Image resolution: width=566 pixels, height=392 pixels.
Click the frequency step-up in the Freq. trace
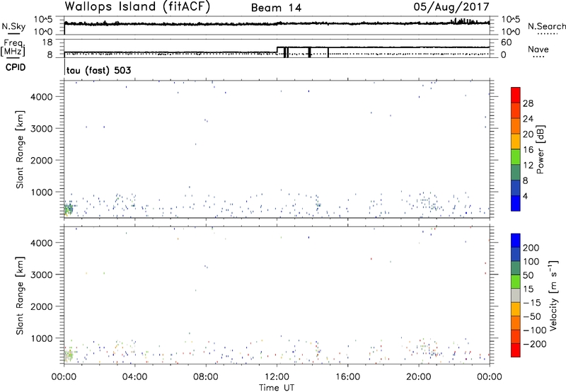[x=277, y=50]
